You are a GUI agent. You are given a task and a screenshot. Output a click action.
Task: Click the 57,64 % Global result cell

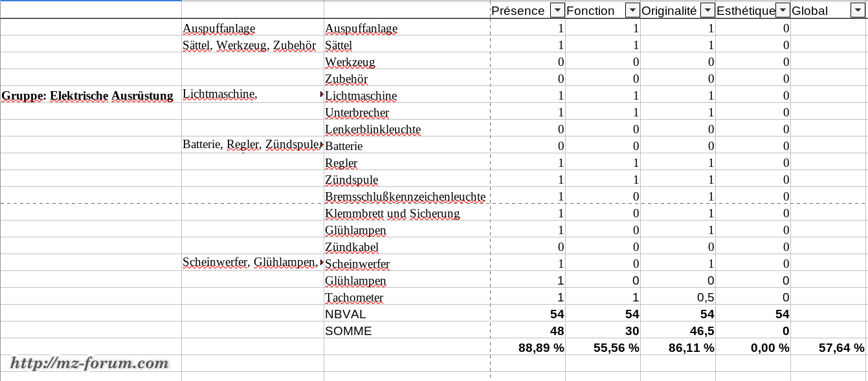(841, 348)
